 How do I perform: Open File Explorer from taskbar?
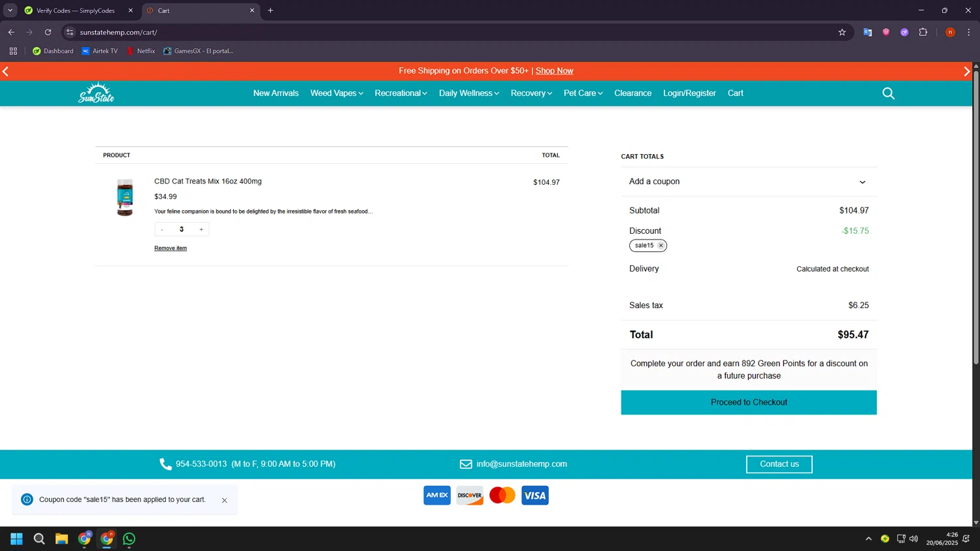coord(61,539)
